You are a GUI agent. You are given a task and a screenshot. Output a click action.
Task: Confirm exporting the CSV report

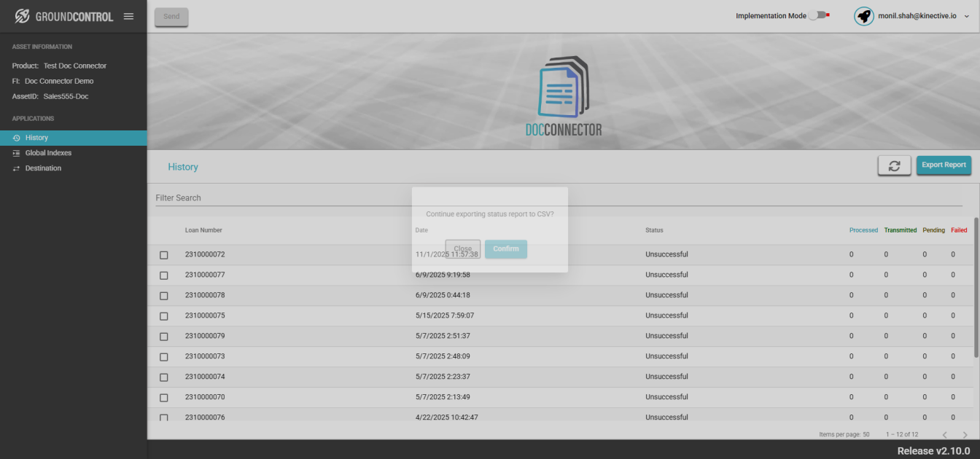coord(506,248)
